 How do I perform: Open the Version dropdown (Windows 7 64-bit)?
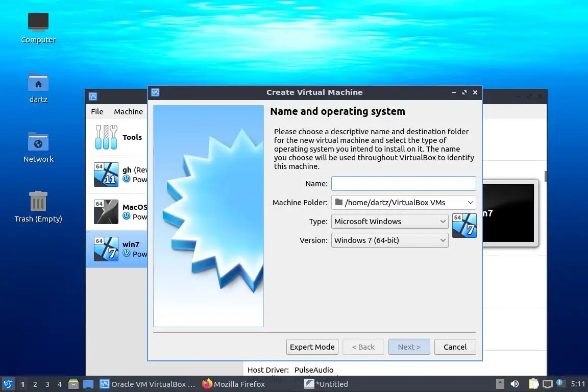point(389,240)
